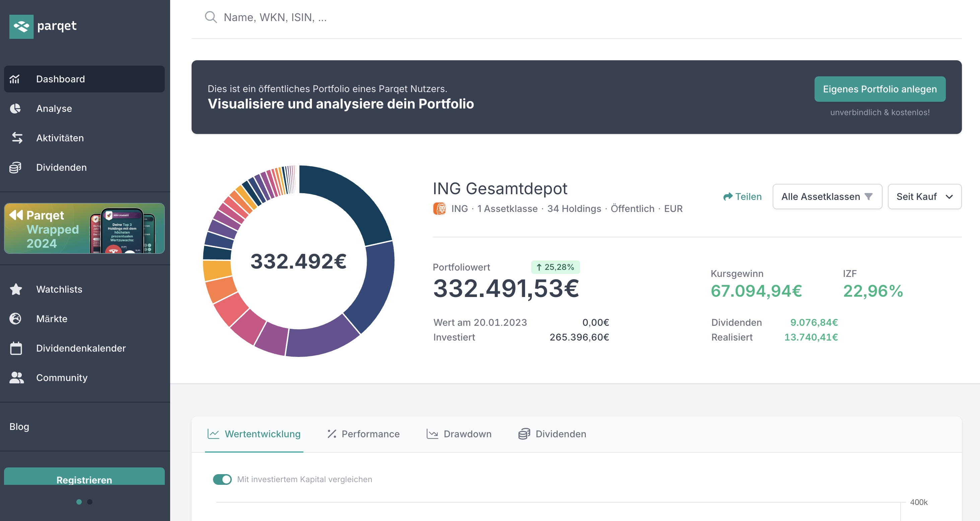Viewport: 980px width, 521px height.
Task: Click the Drawdown chart icon
Action: pos(432,434)
